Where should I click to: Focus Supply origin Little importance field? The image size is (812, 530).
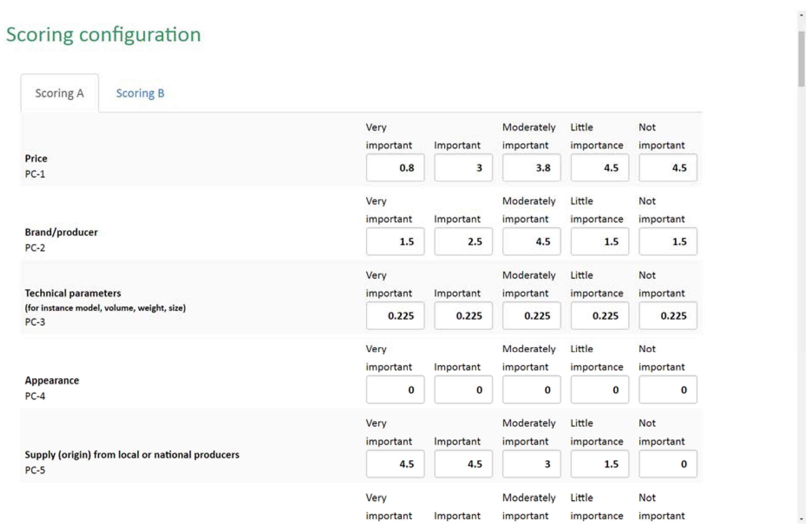point(600,464)
